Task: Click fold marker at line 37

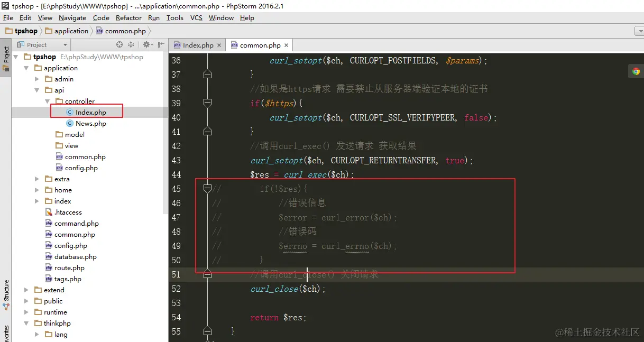Action: pos(207,75)
